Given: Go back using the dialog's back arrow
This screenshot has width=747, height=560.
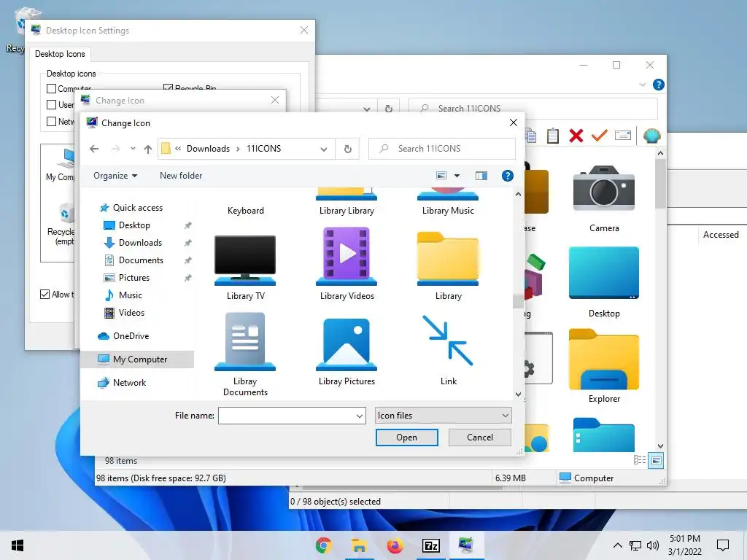Looking at the screenshot, I should coord(94,149).
